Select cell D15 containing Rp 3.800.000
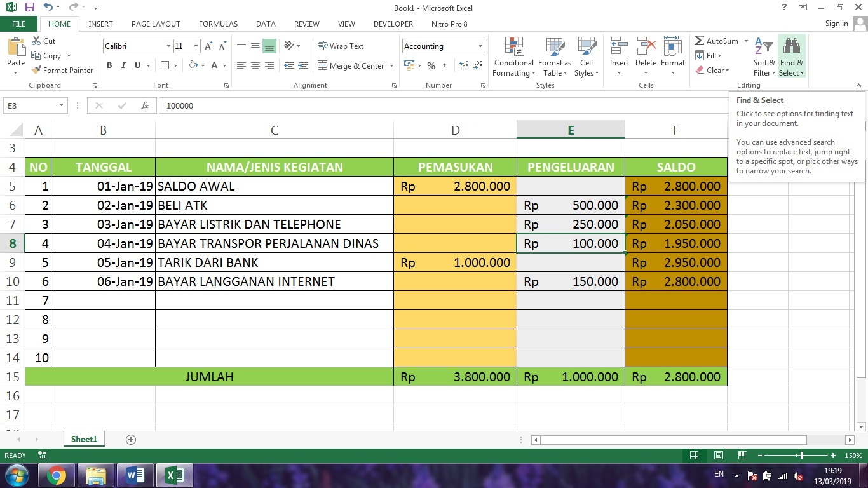 pos(455,376)
